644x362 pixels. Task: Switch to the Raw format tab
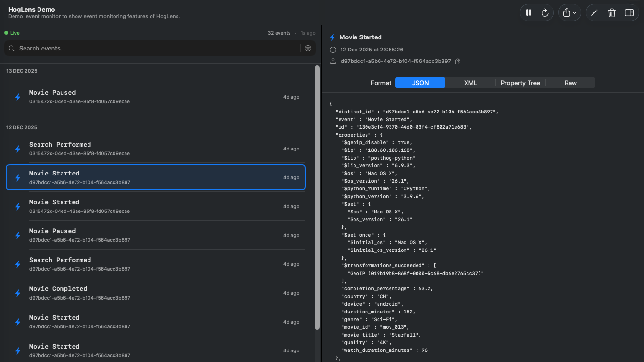(570, 83)
